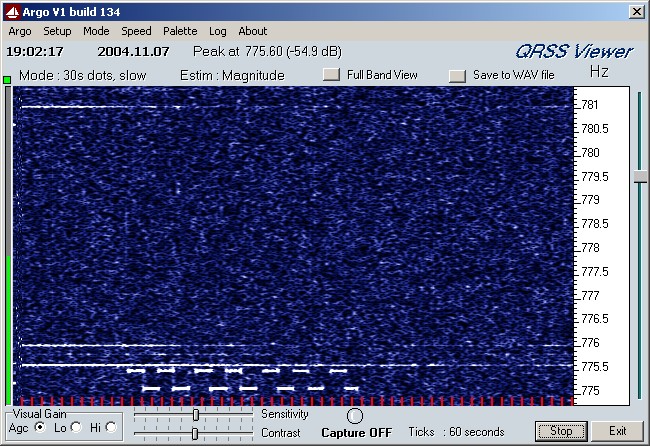The height and width of the screenshot is (446, 650).
Task: Click the QRSS Viewer logo
Action: click(574, 52)
